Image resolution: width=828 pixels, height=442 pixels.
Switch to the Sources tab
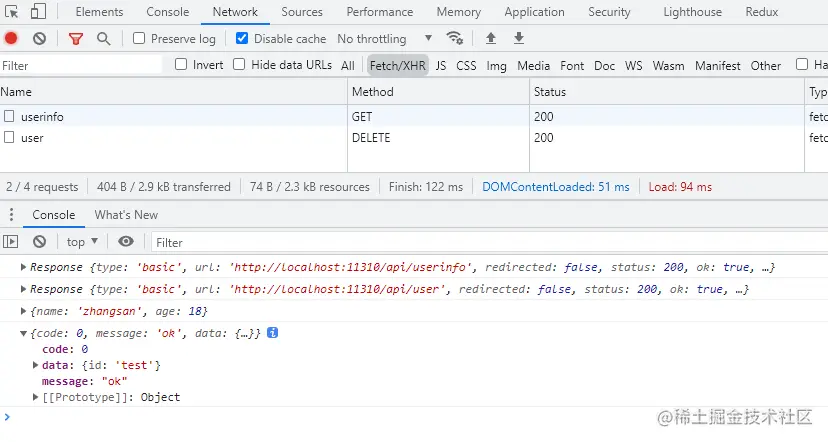tap(302, 12)
